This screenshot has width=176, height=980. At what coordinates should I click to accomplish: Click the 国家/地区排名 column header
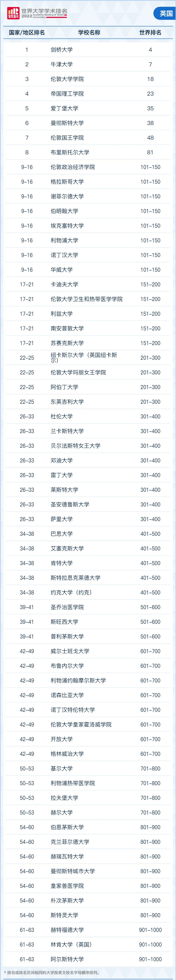click(27, 33)
